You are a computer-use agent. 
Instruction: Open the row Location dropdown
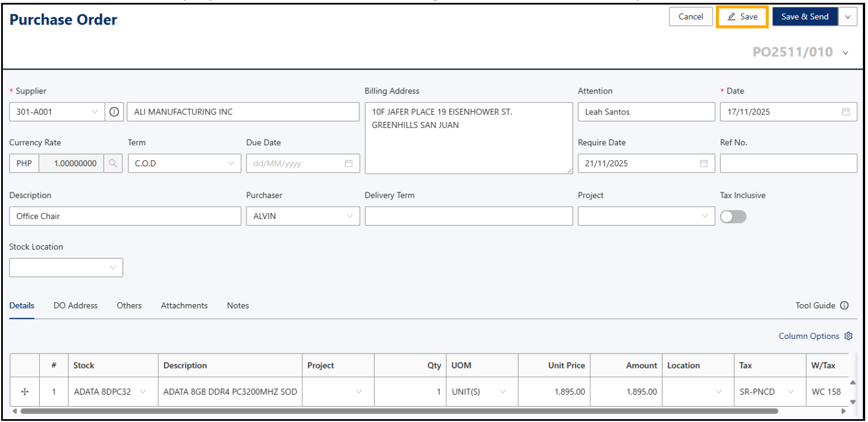tap(718, 392)
